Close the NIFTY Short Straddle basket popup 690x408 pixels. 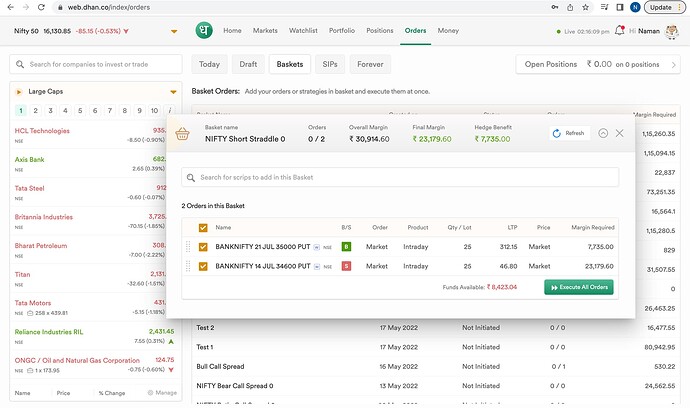(x=619, y=133)
